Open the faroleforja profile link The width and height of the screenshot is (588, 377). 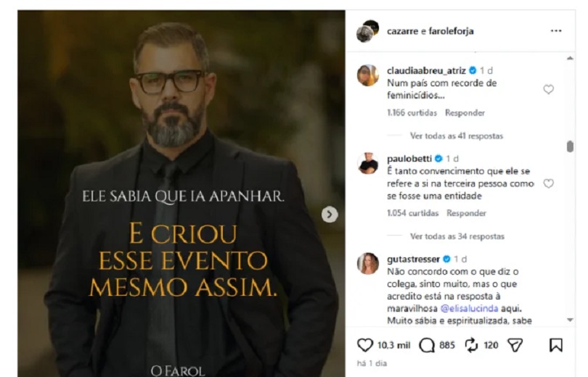[451, 31]
